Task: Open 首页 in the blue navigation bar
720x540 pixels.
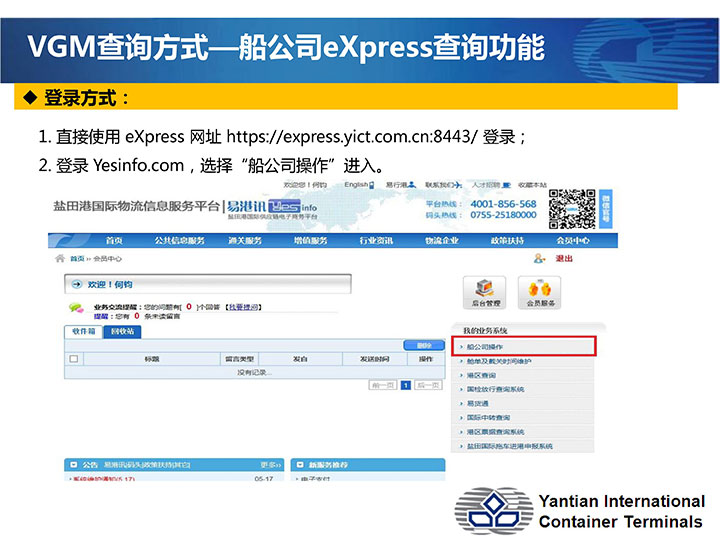Action: [x=114, y=240]
